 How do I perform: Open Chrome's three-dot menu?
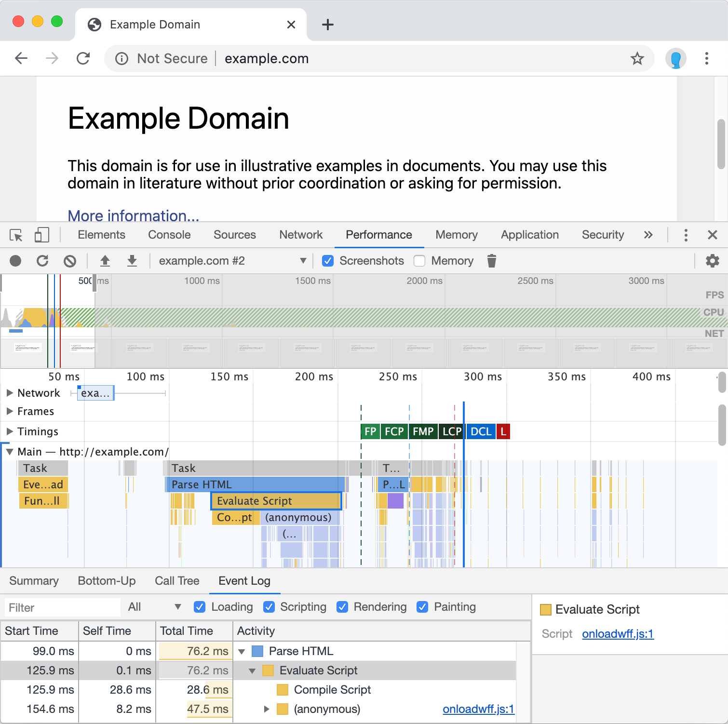tap(706, 58)
